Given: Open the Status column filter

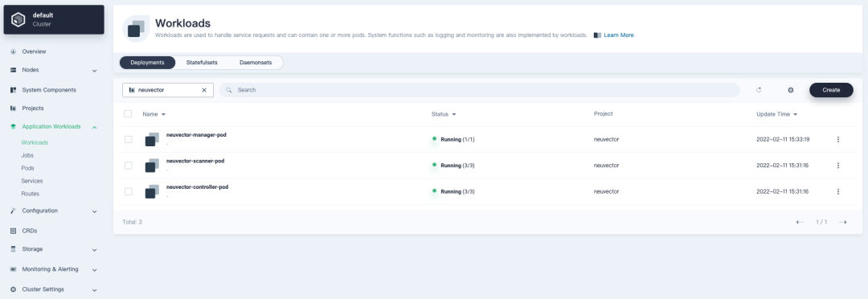Looking at the screenshot, I should pos(444,114).
